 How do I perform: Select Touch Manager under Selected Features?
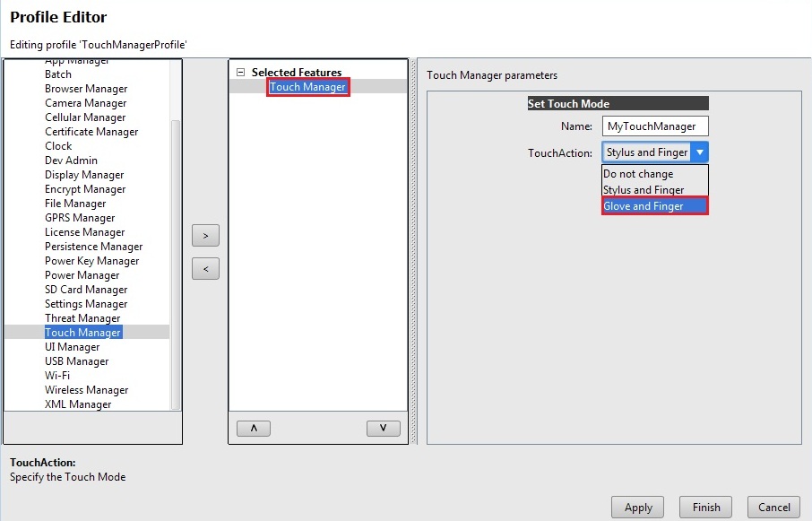pos(307,87)
